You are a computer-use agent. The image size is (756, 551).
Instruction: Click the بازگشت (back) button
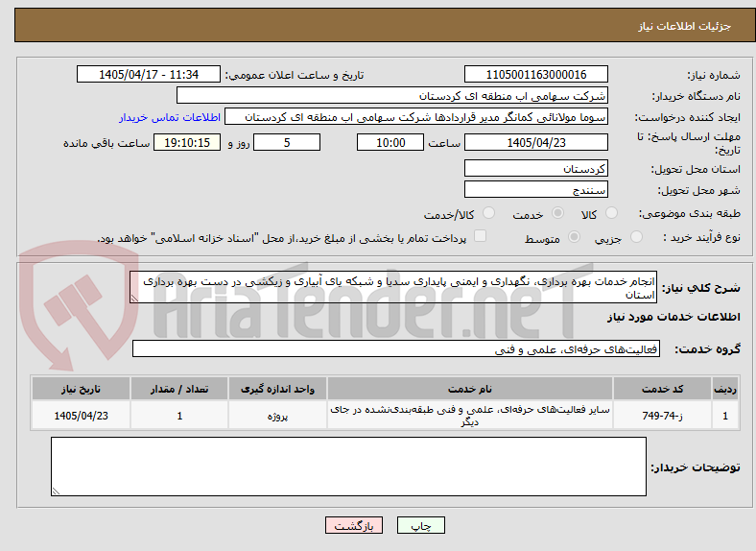(x=354, y=525)
